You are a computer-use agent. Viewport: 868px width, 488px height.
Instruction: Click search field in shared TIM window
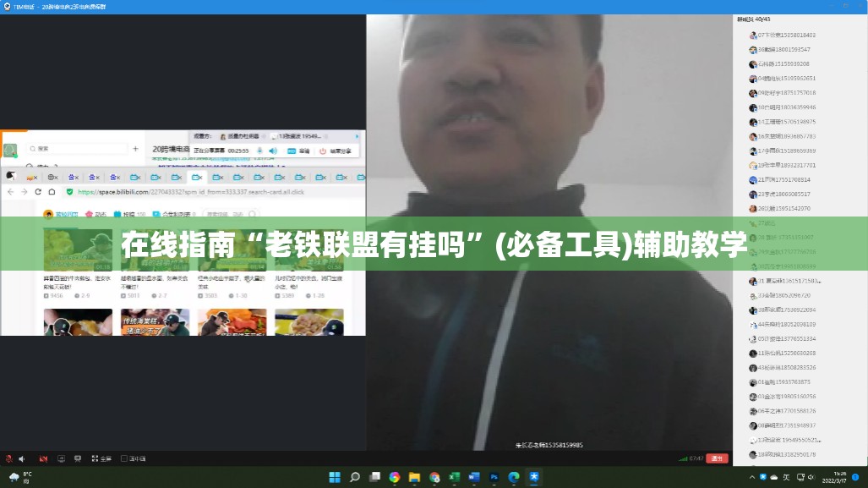click(77, 149)
